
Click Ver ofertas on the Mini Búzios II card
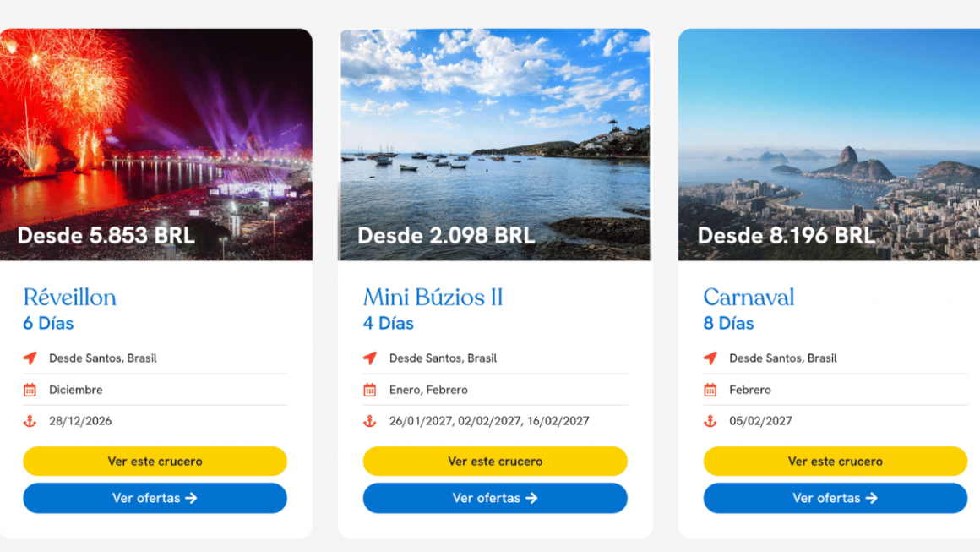tap(495, 498)
